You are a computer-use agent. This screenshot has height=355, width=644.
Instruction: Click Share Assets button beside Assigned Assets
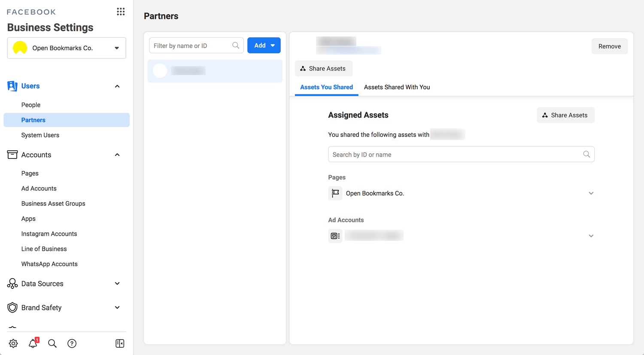[565, 115]
